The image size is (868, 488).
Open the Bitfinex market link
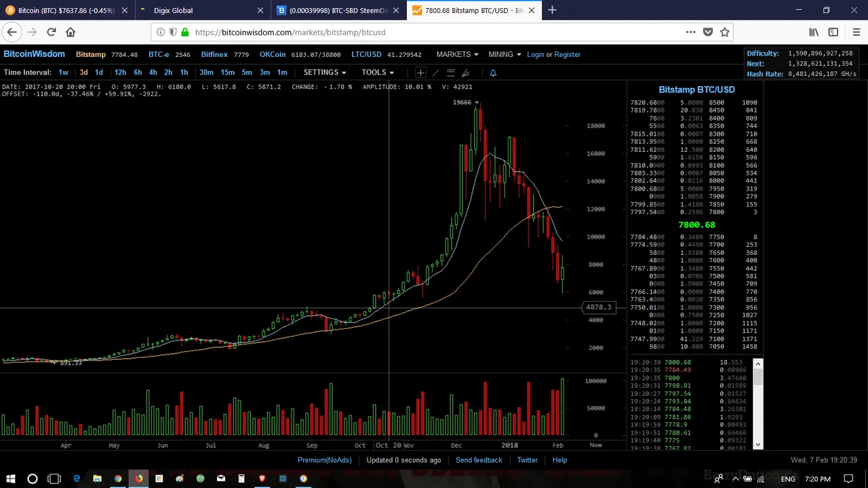[214, 54]
